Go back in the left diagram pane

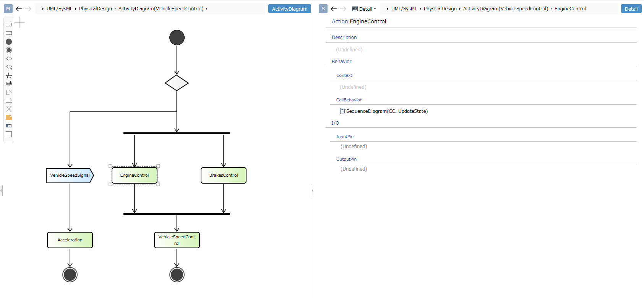19,9
